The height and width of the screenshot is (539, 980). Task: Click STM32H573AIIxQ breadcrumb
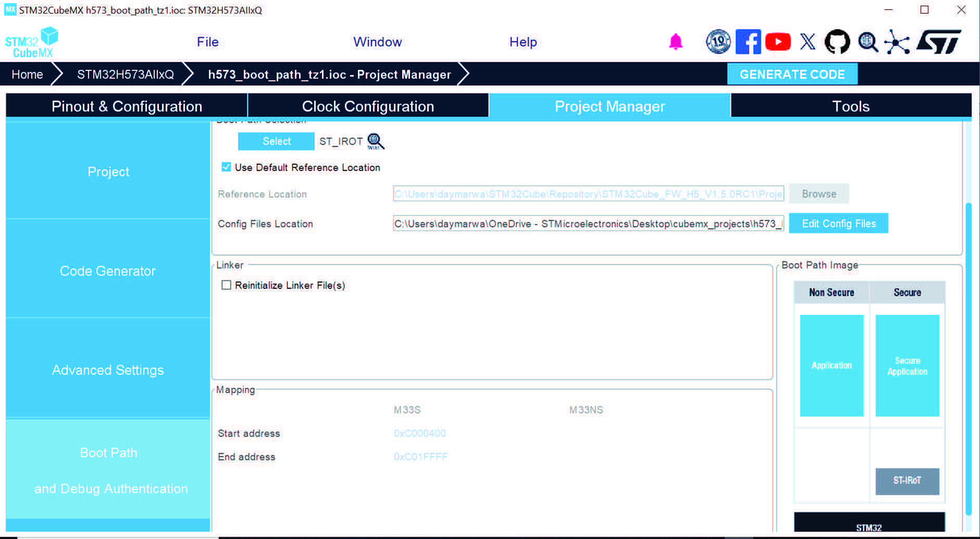[x=126, y=75]
